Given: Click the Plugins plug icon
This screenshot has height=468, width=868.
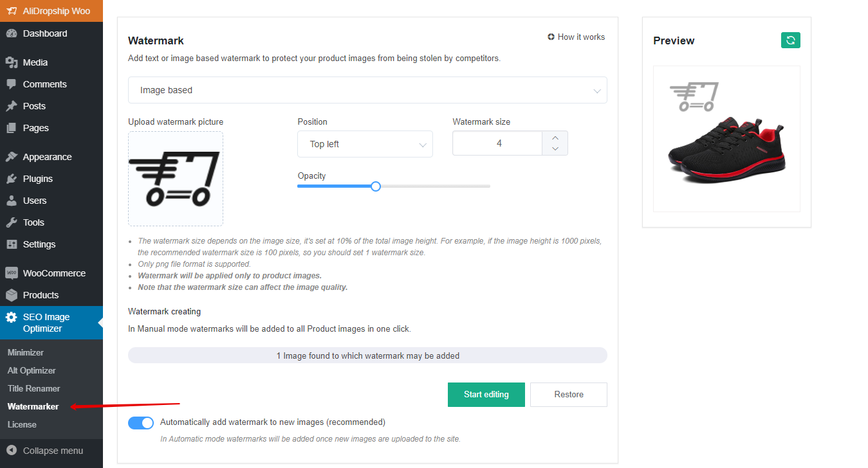Looking at the screenshot, I should (12, 179).
